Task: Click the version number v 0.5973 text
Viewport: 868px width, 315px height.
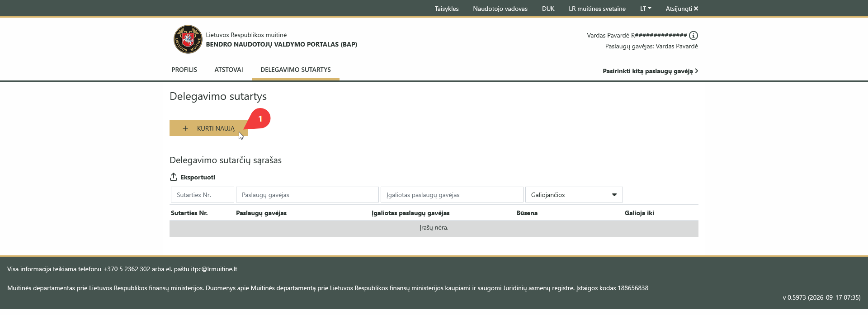Action: (x=794, y=297)
